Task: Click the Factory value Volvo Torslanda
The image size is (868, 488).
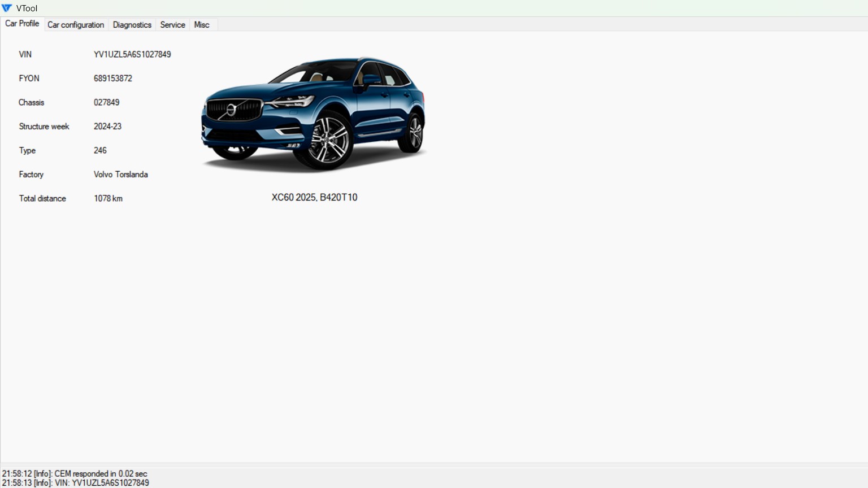Action: tap(121, 175)
